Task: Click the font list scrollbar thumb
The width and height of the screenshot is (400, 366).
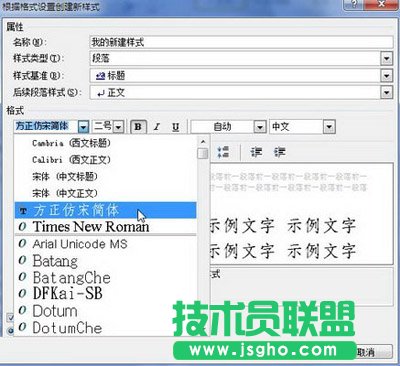Action: (x=203, y=154)
